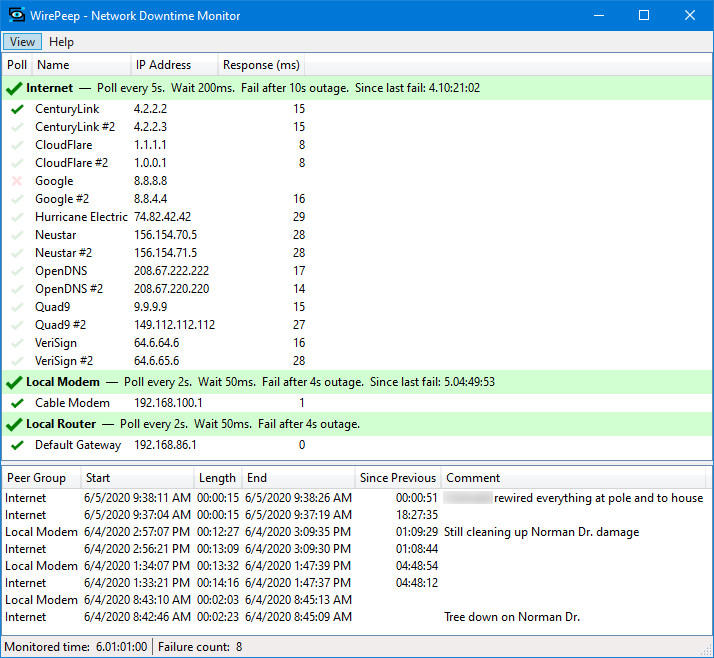Select Internet outage at 6/4/2020 1:33:21 PM

point(354,583)
